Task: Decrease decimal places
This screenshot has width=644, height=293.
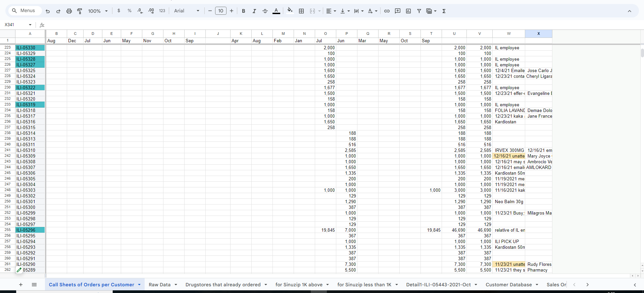Action: [x=140, y=11]
